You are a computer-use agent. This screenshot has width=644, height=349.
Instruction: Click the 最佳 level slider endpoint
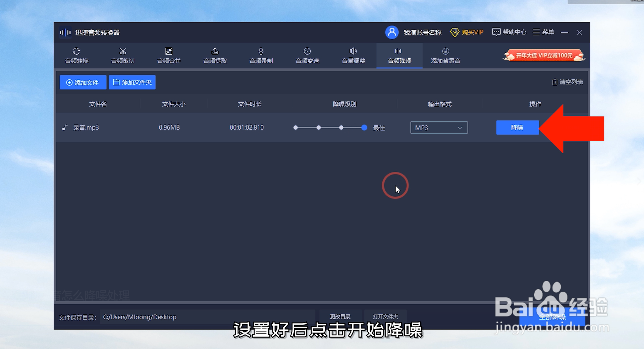(x=364, y=128)
